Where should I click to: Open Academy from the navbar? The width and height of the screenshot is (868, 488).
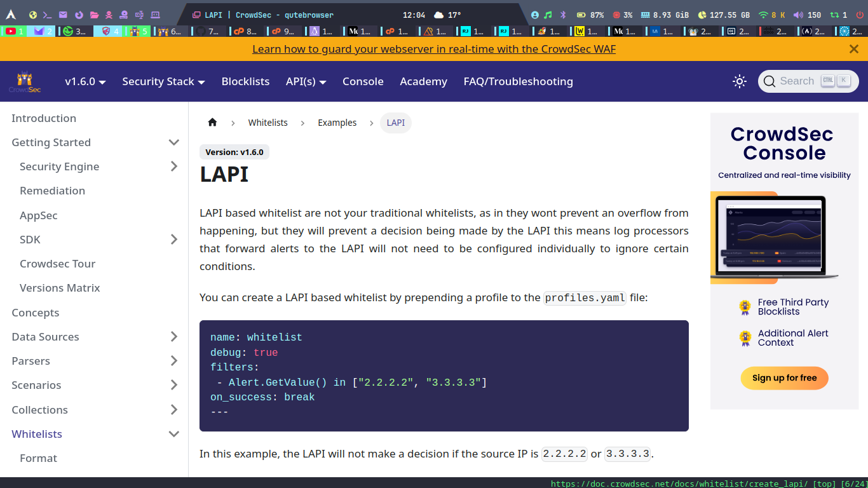[x=423, y=81]
